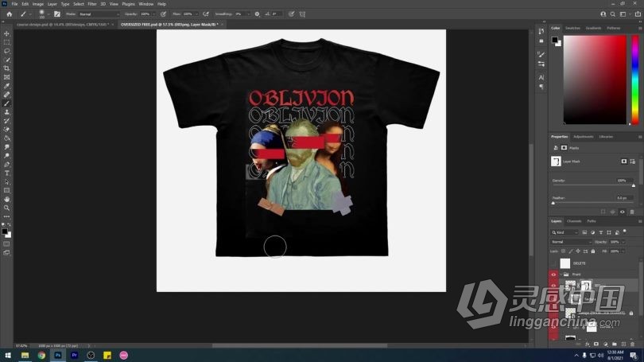Toggle pressure for opacity icon
This screenshot has height=362, width=644.
(164, 14)
